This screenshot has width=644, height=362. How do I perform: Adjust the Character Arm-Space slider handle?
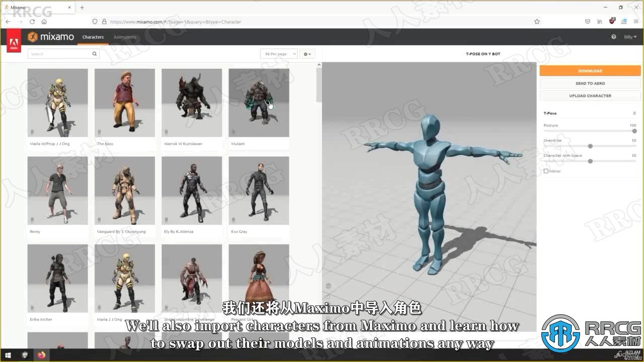click(x=590, y=161)
